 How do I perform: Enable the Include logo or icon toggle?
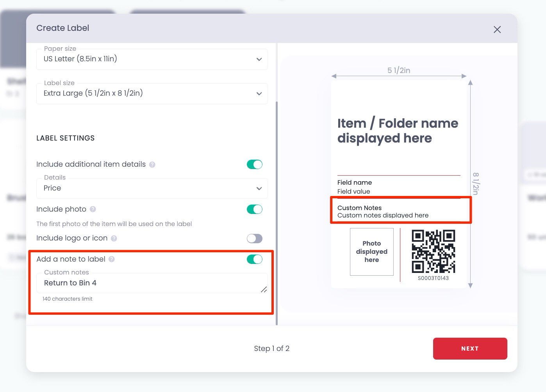(x=255, y=238)
